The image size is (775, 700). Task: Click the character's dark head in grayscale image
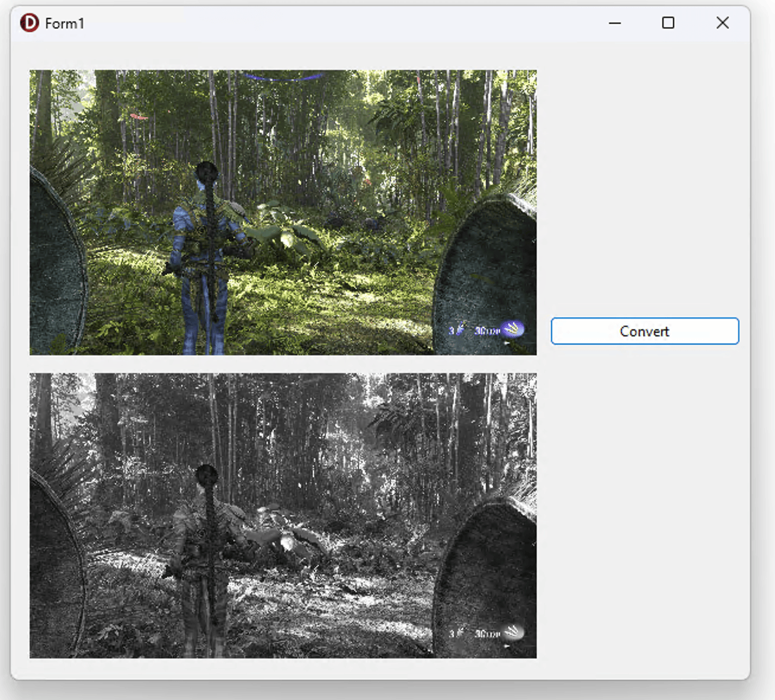point(206,474)
